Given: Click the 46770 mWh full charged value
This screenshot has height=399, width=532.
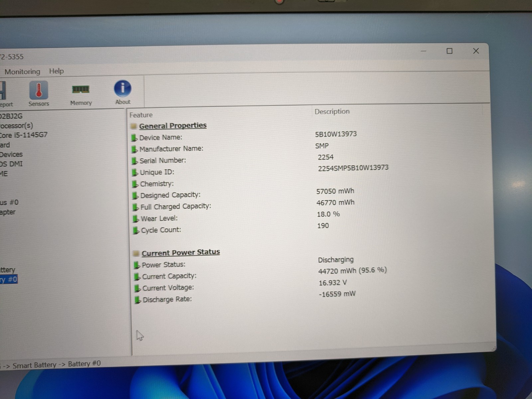Looking at the screenshot, I should point(335,202).
